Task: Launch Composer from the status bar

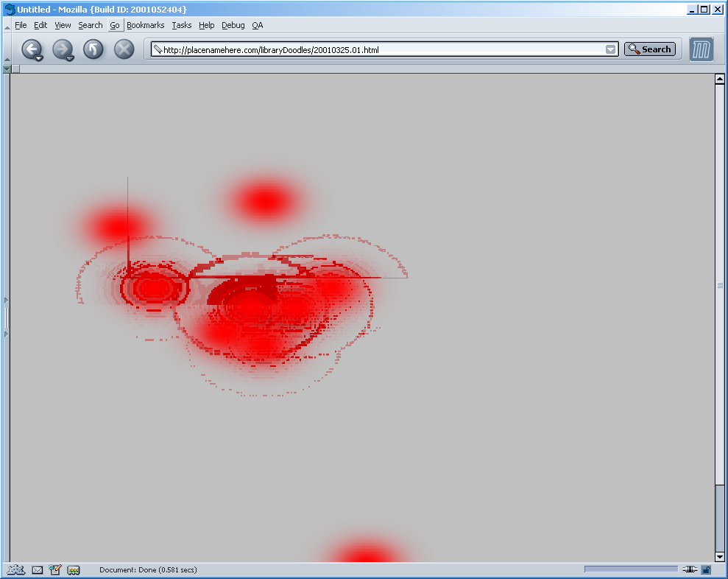Action: pyautogui.click(x=55, y=569)
